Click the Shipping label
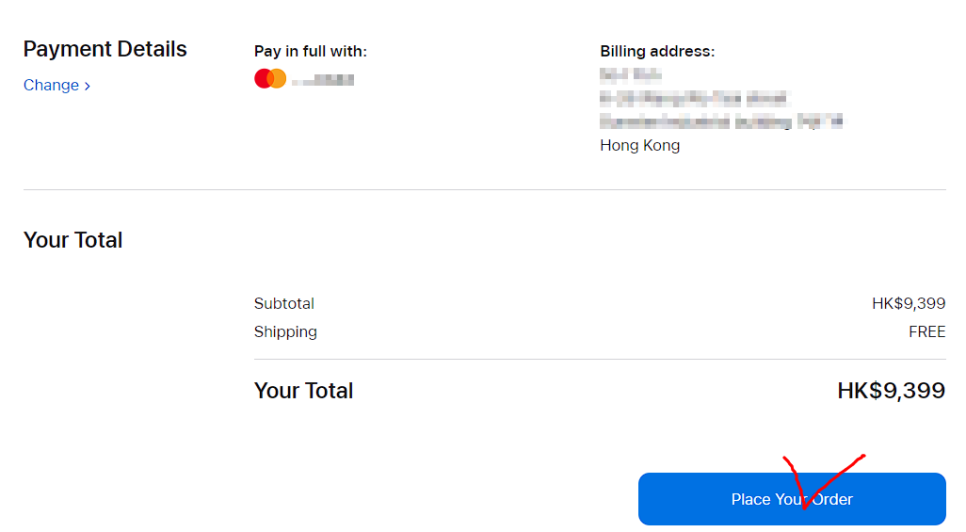 pyautogui.click(x=285, y=332)
